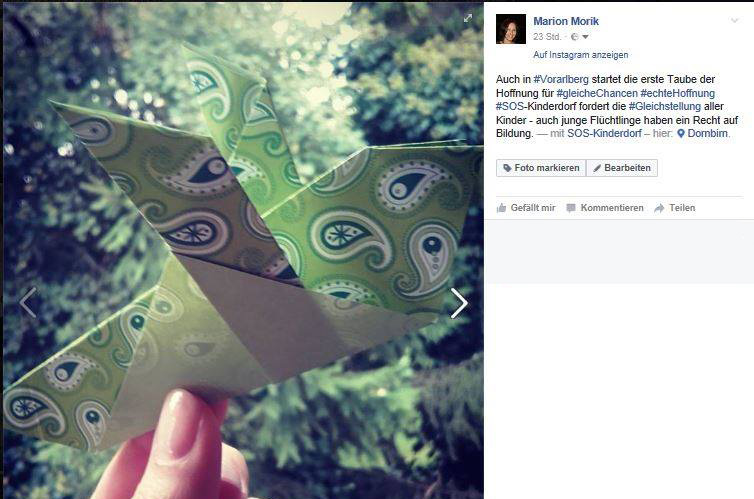Open the Dornbirn location link
Viewport: 754px width, 499px height.
[x=703, y=133]
